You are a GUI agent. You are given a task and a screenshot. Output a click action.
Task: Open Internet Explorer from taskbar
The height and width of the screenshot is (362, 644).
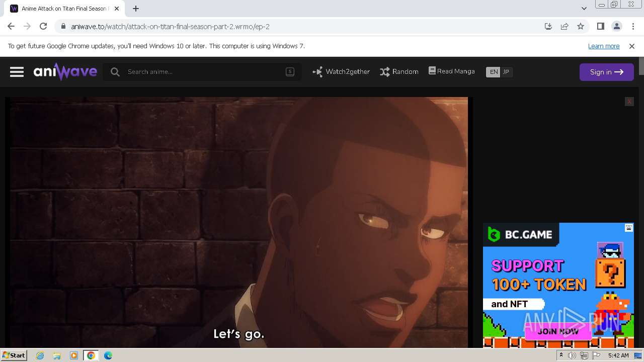[40, 355]
